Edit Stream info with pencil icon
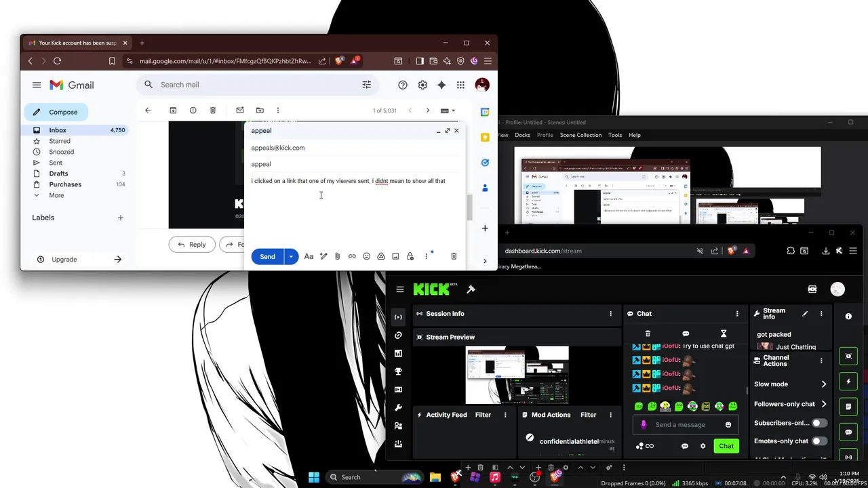 click(x=805, y=314)
